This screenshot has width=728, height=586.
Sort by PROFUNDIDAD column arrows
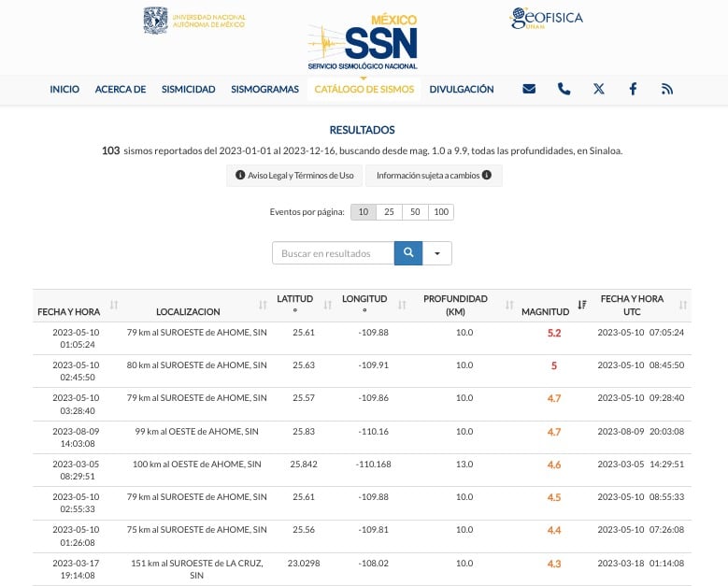coord(509,305)
